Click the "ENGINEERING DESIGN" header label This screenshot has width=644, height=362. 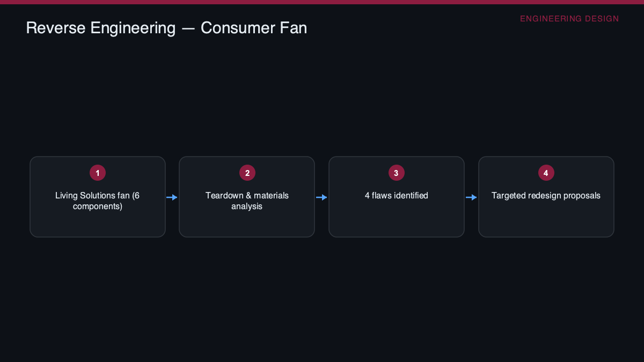(x=569, y=19)
